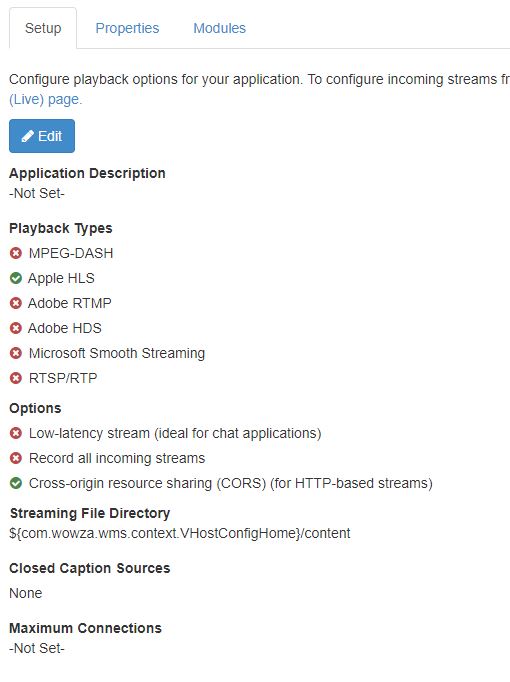Click the status icon for Low-latency stream
This screenshot has height=682, width=510.
coord(16,433)
